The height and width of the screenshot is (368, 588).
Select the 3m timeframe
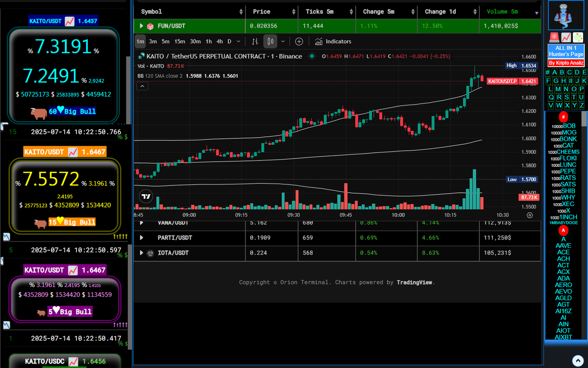153,42
